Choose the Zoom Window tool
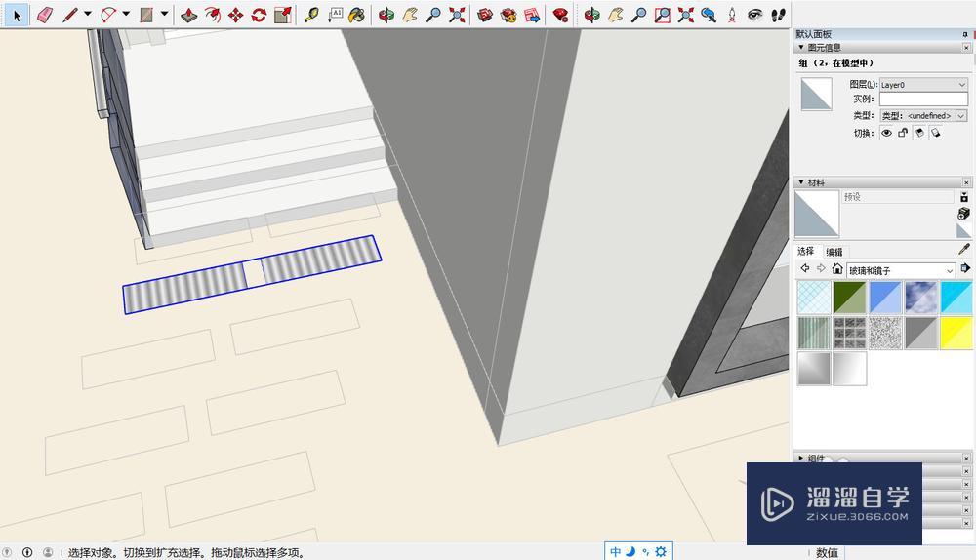This screenshot has height=560, width=976. [663, 15]
